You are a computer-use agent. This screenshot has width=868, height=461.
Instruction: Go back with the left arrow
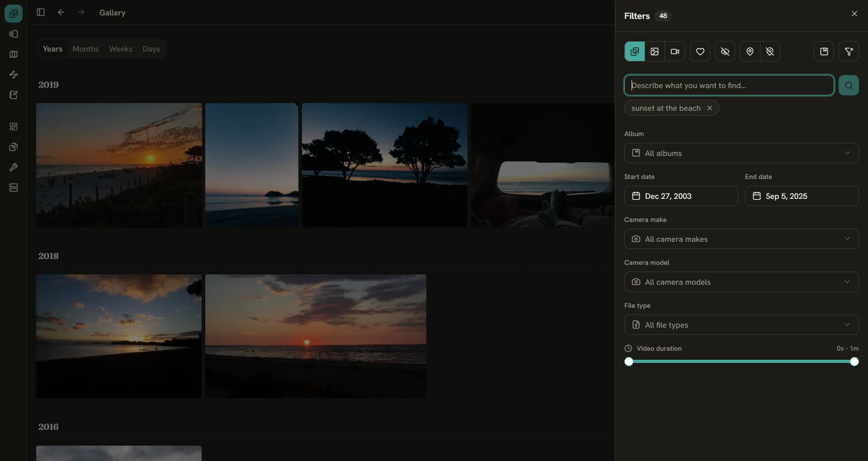point(61,12)
